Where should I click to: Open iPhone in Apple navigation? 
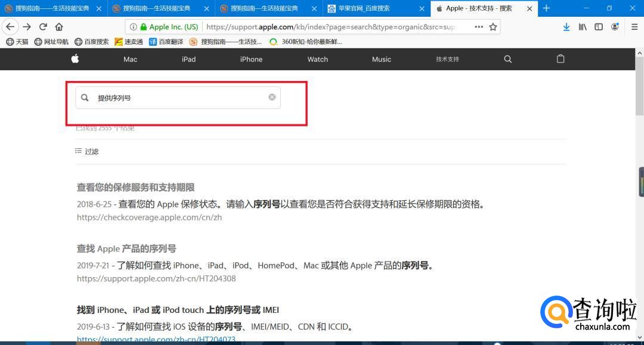click(251, 59)
